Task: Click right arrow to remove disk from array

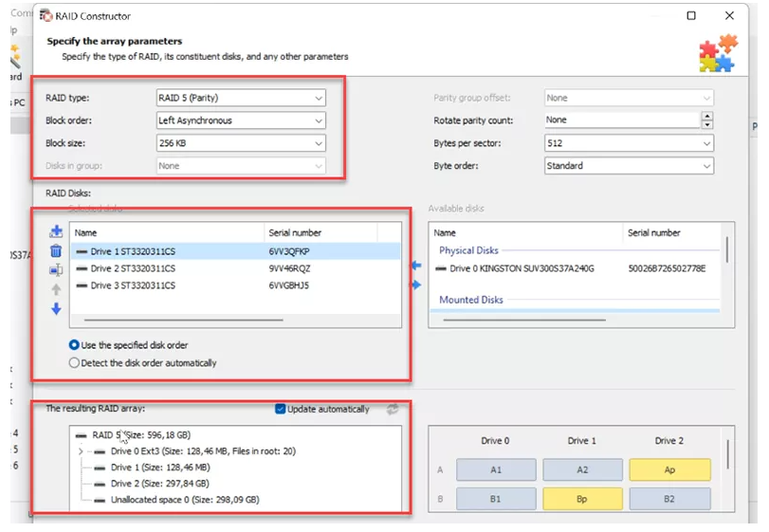Action: (416, 284)
